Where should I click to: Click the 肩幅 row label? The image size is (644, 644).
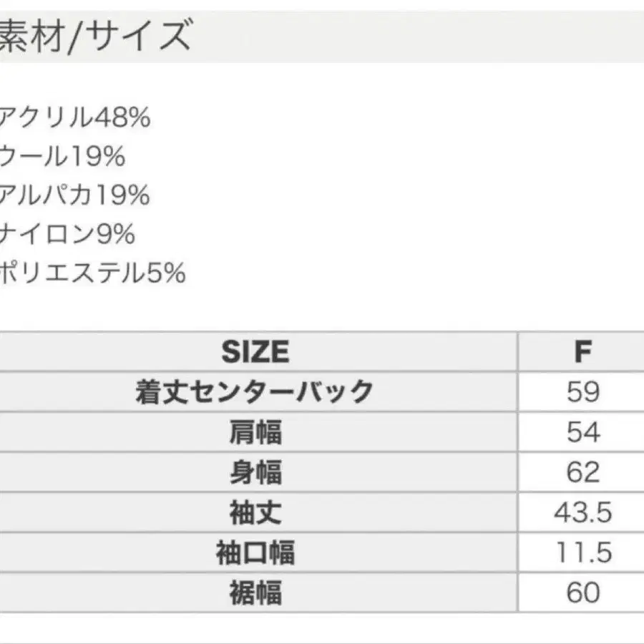tap(255, 432)
